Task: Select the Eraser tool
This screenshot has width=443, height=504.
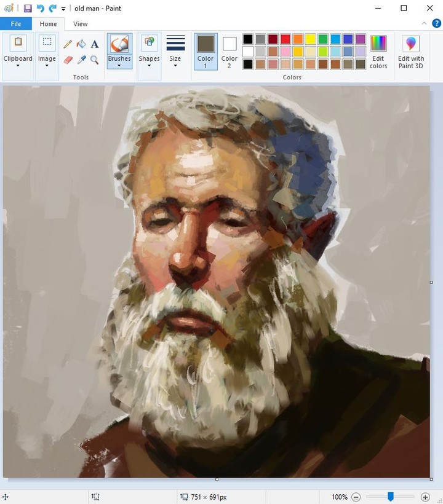Action: point(68,60)
